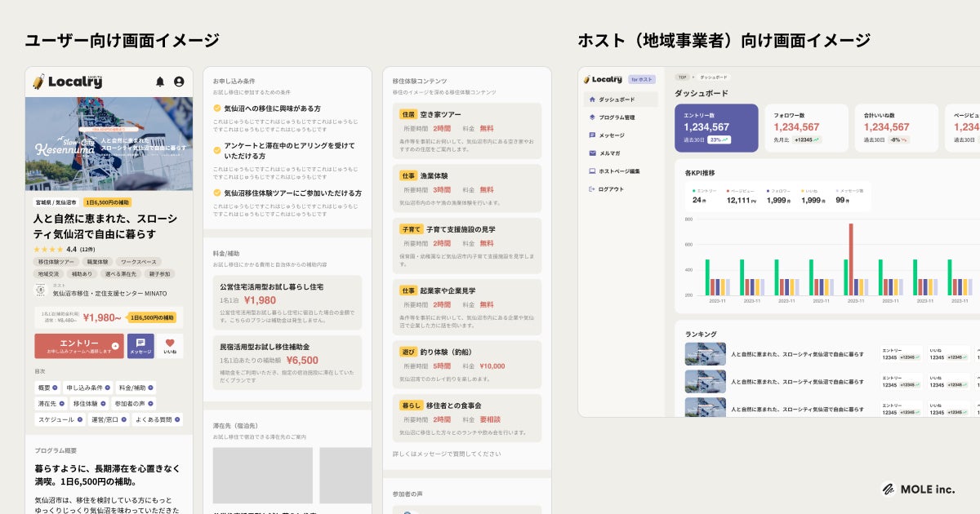Open the first ranking thumbnail
Viewport: 980px width, 514px height.
click(705, 353)
